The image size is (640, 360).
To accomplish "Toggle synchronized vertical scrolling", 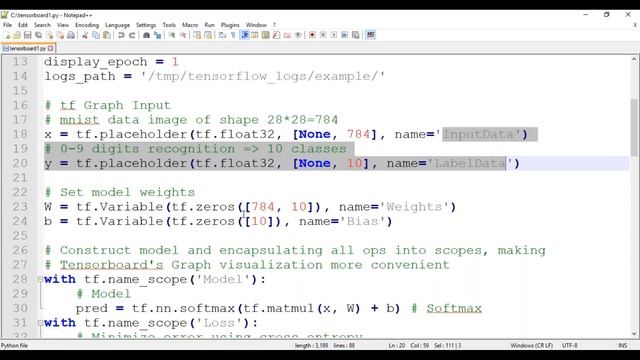I will (x=196, y=35).
